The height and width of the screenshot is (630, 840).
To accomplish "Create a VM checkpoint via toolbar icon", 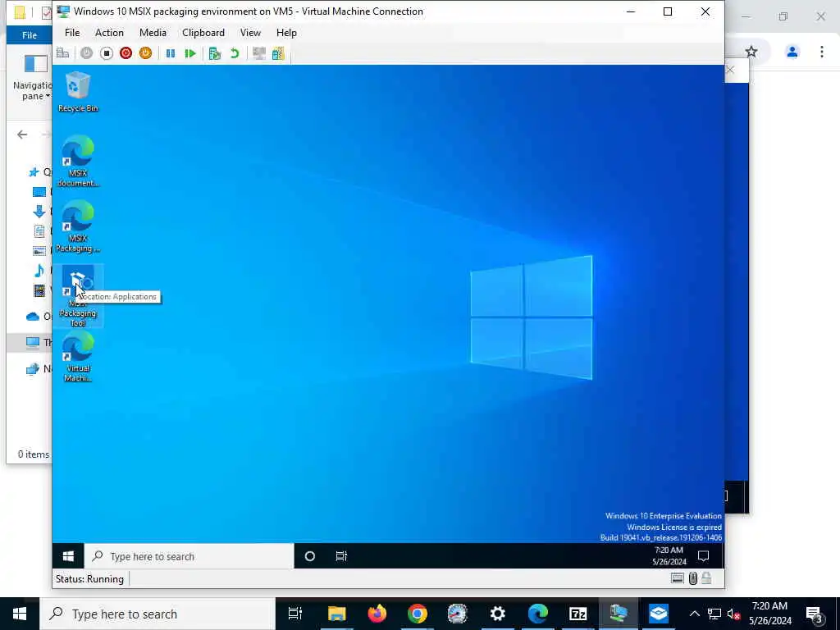I will pos(215,53).
